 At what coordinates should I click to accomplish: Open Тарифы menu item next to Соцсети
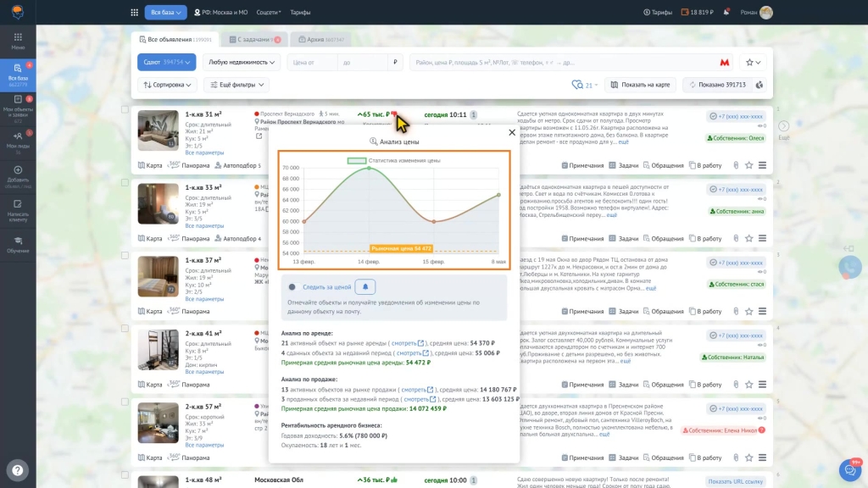pyautogui.click(x=300, y=12)
